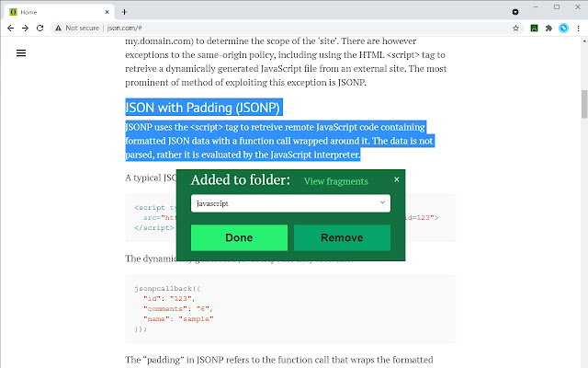Click the "id": "123" code line
The image size is (588, 368).
[x=169, y=298]
